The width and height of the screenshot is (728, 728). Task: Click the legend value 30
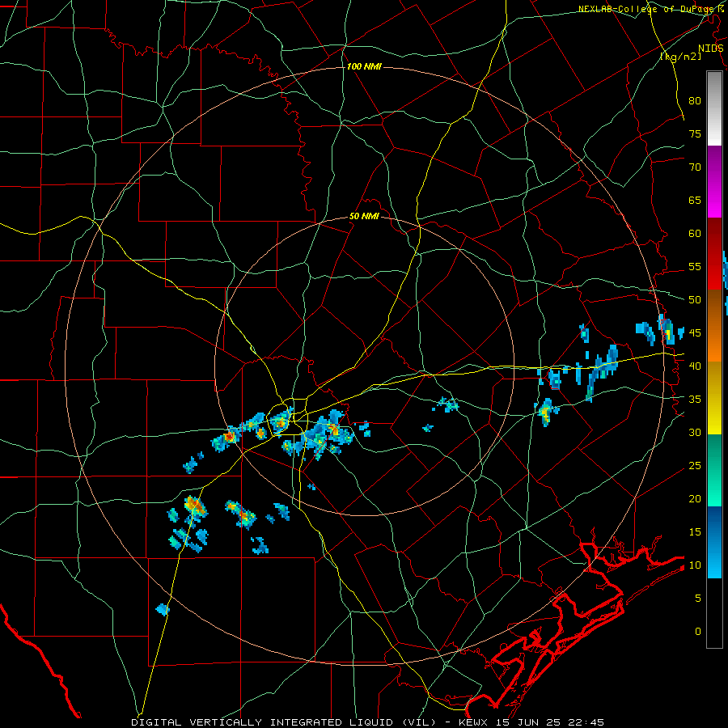point(695,432)
